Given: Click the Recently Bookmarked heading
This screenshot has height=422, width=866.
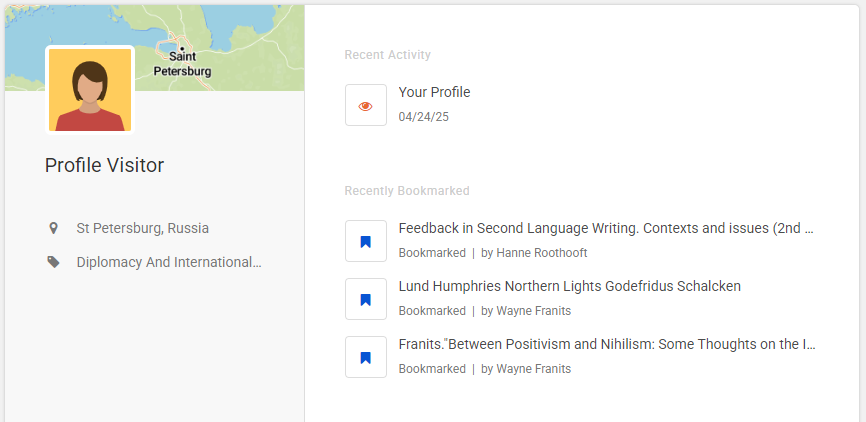Looking at the screenshot, I should (406, 191).
